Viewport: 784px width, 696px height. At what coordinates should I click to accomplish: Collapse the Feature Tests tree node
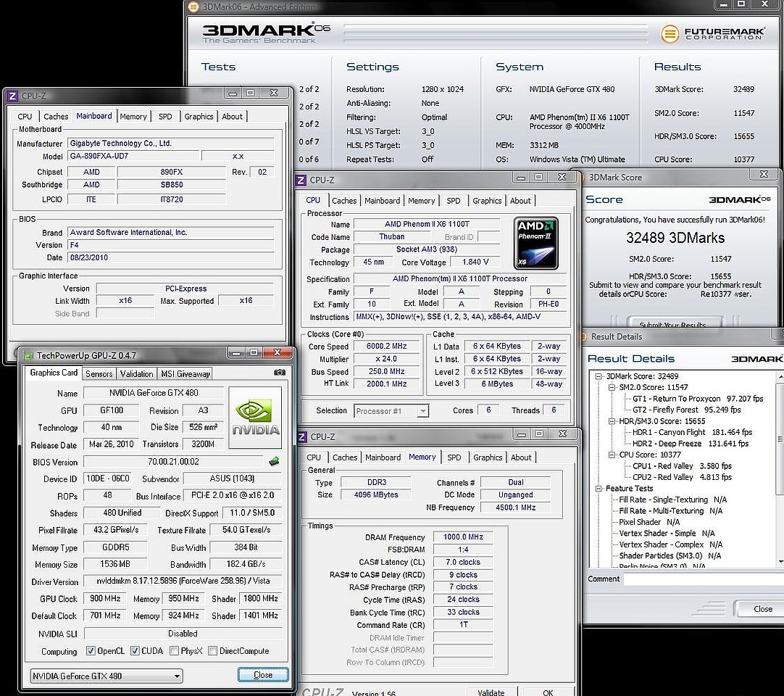598,489
